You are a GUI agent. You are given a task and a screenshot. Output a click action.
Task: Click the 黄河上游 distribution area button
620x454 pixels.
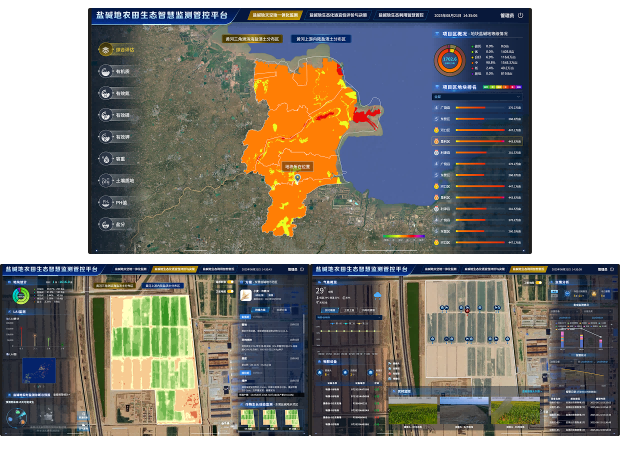tap(321, 39)
